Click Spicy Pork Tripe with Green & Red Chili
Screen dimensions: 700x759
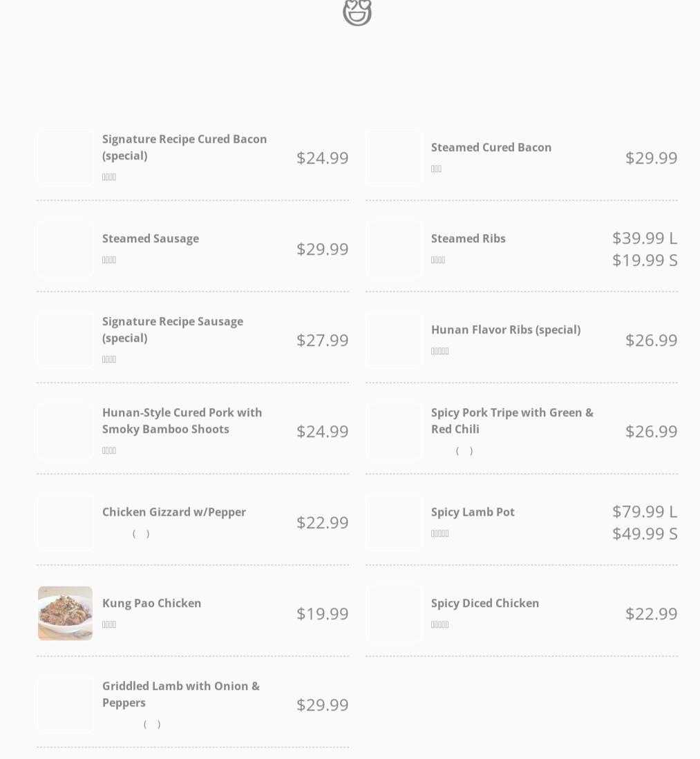click(512, 421)
